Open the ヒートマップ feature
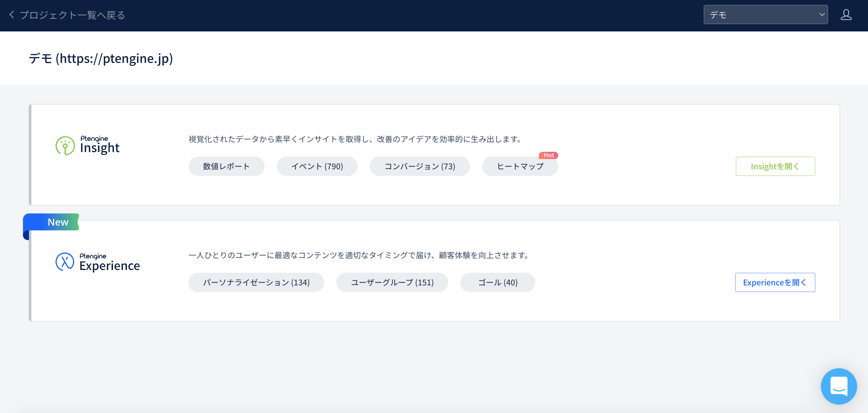The height and width of the screenshot is (413, 868). [520, 166]
